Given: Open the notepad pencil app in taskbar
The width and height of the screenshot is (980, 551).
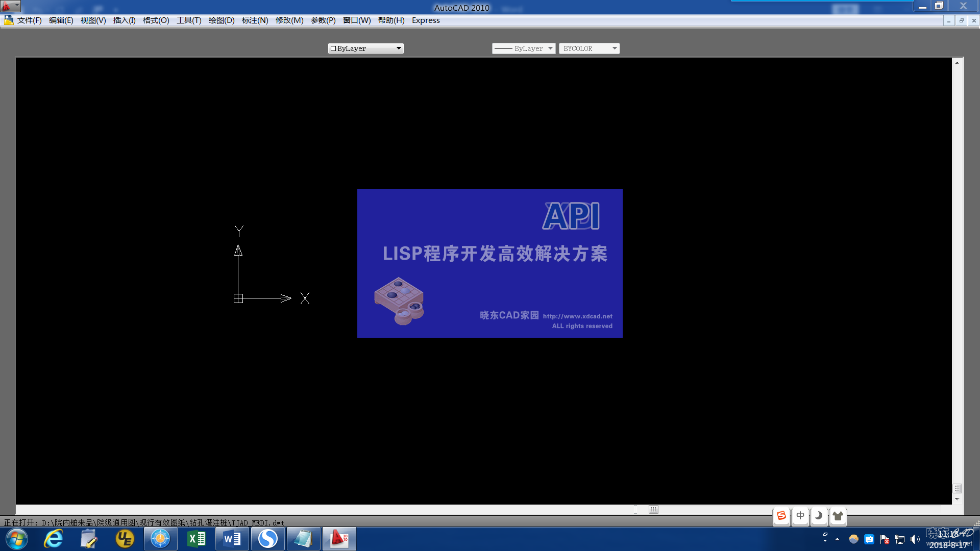Looking at the screenshot, I should click(x=89, y=539).
